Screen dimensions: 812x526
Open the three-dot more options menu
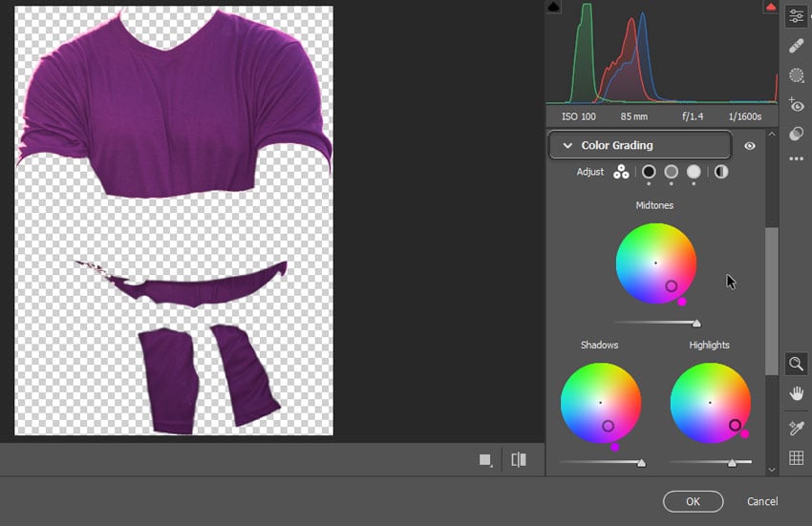tap(796, 158)
